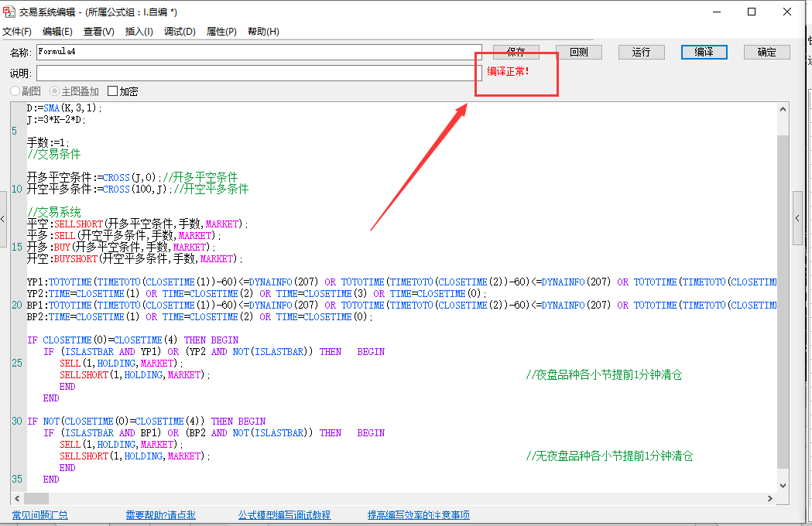Select the 主图叠加 radio button
Image resolution: width=812 pixels, height=526 pixels.
pyautogui.click(x=56, y=91)
